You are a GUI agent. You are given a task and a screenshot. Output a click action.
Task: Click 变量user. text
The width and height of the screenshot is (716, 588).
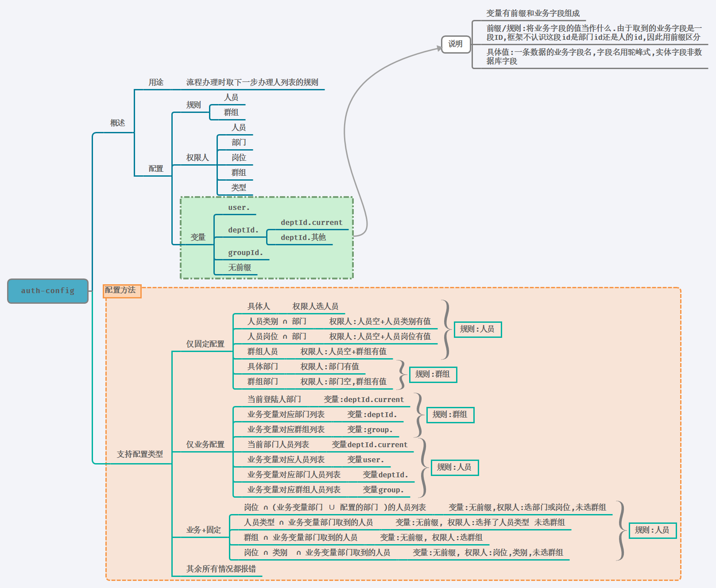click(x=366, y=460)
